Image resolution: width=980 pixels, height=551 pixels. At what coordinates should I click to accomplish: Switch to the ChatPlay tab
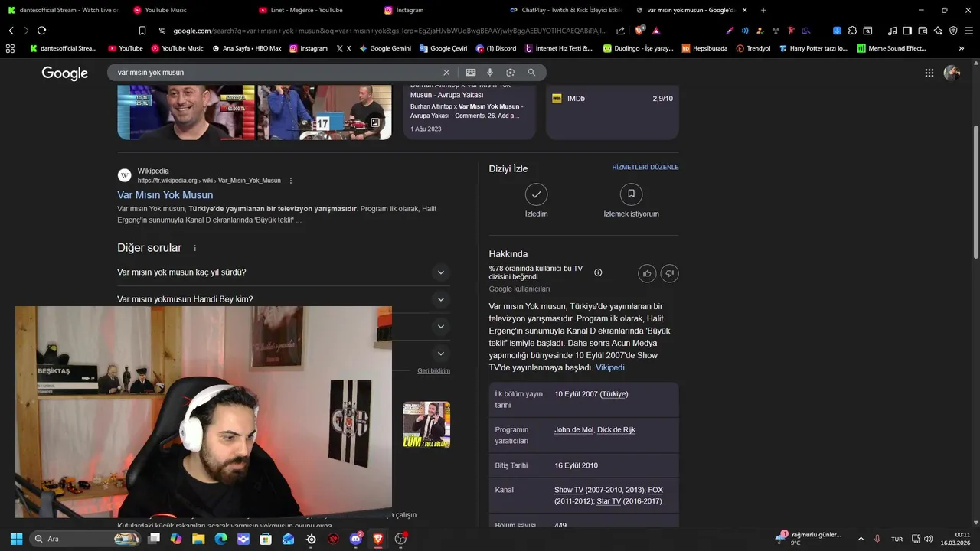(x=565, y=10)
